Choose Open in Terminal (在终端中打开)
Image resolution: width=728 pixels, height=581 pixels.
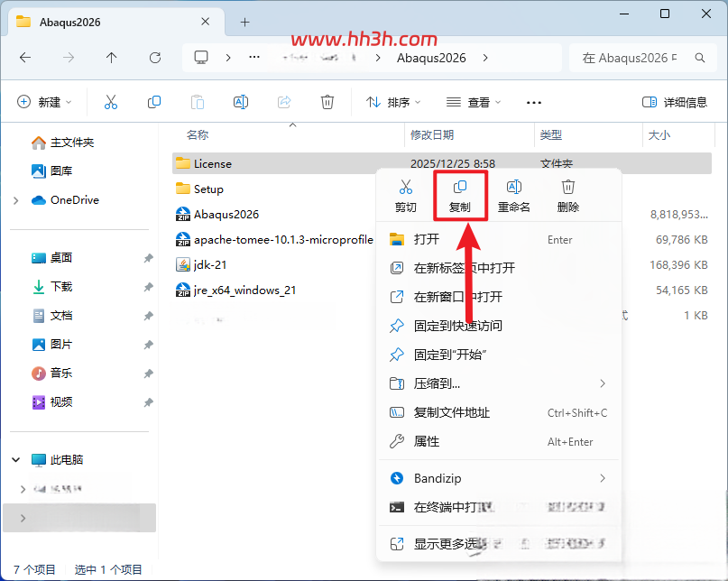[499, 507]
